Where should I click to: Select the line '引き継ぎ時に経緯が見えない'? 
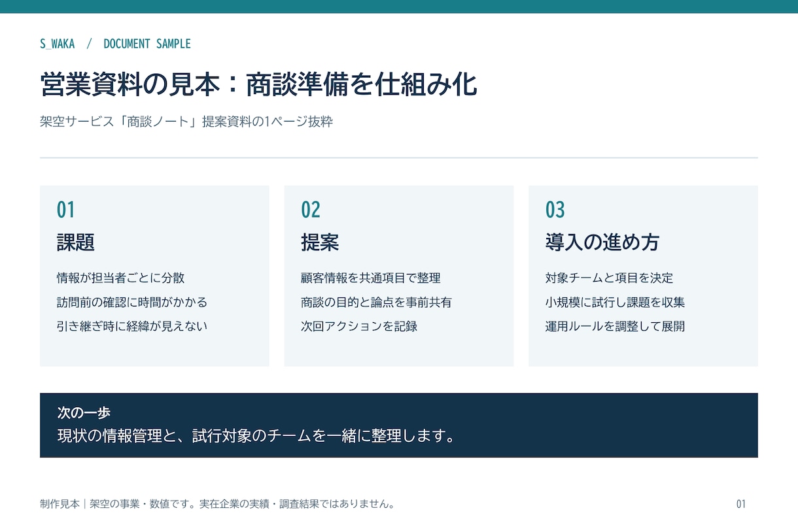pyautogui.click(x=132, y=325)
